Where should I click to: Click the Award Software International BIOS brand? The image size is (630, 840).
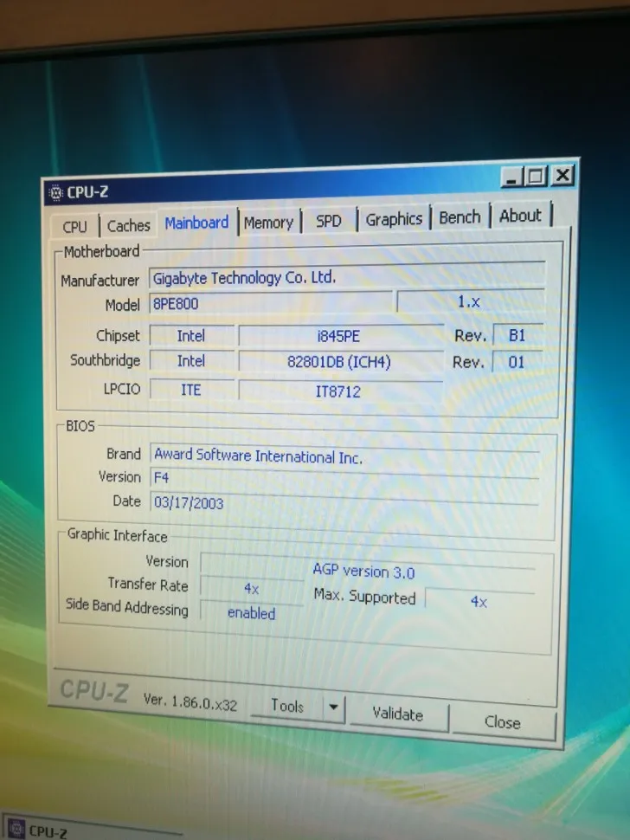click(x=345, y=456)
